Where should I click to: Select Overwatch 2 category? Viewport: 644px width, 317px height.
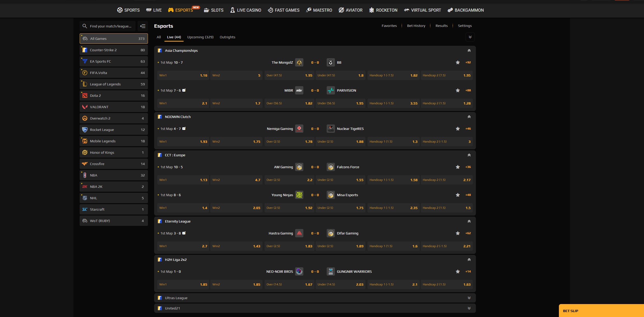click(114, 118)
